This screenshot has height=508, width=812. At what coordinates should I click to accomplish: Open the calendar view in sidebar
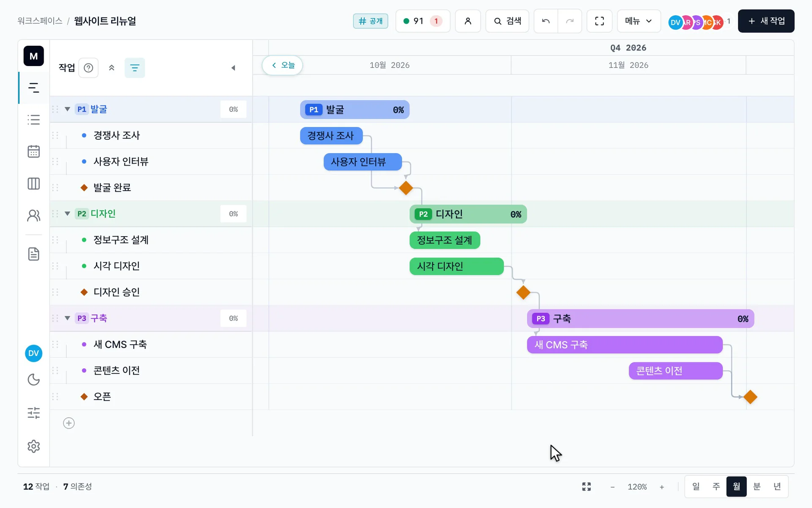33,151
